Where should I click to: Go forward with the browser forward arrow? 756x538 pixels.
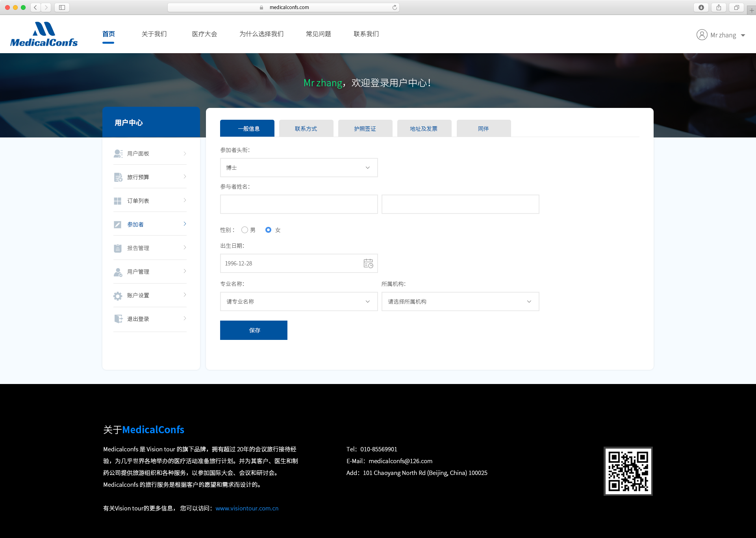[x=46, y=7]
